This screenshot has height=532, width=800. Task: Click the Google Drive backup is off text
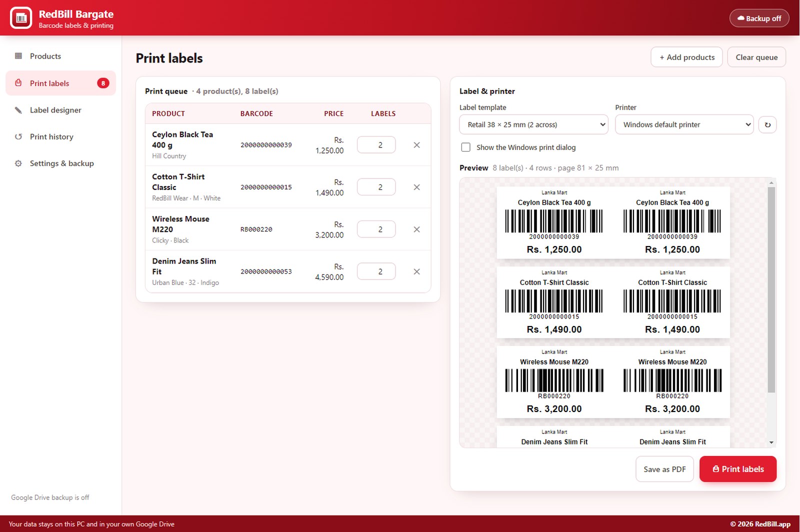click(50, 497)
